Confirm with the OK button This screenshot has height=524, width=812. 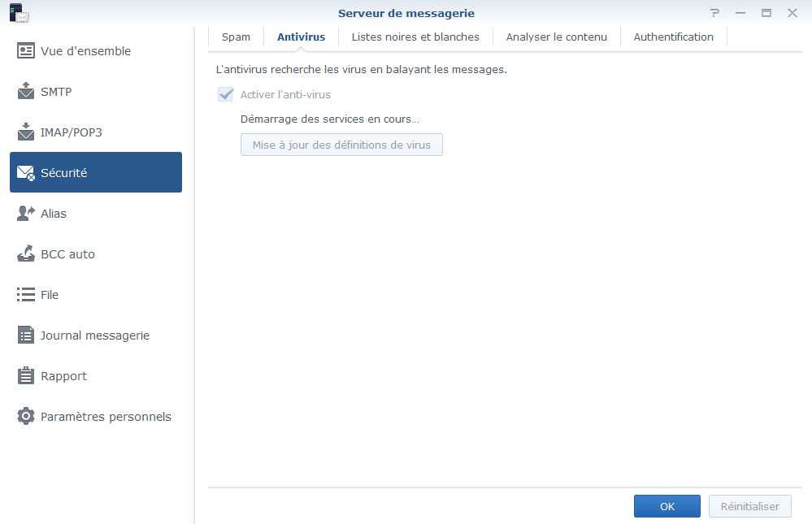667,506
